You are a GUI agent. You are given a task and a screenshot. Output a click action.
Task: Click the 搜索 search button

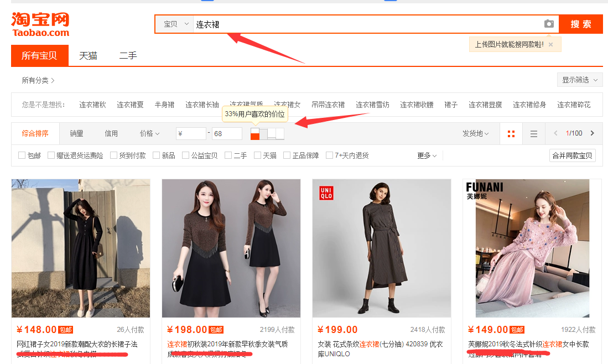coord(580,24)
